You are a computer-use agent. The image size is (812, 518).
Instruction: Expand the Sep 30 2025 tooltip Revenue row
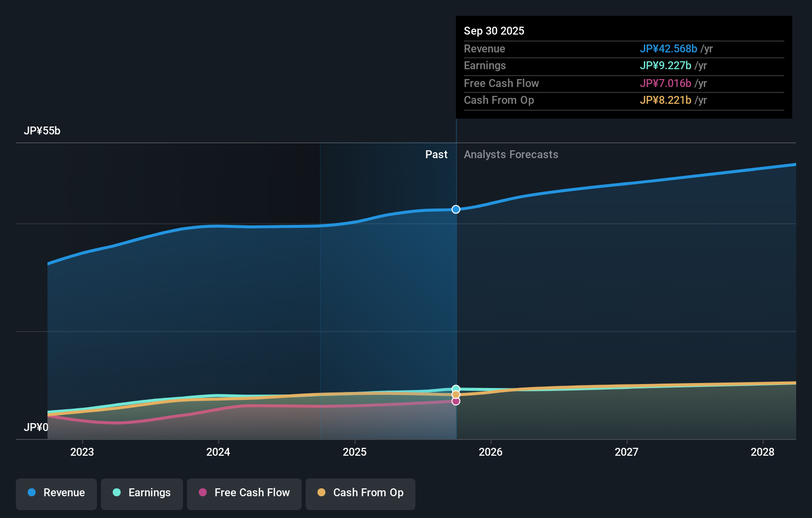pos(624,49)
